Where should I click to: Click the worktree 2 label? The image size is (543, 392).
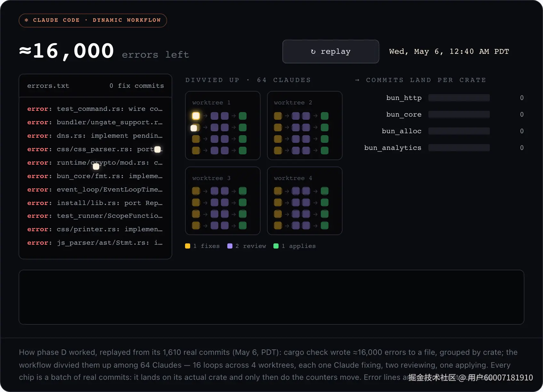293,102
